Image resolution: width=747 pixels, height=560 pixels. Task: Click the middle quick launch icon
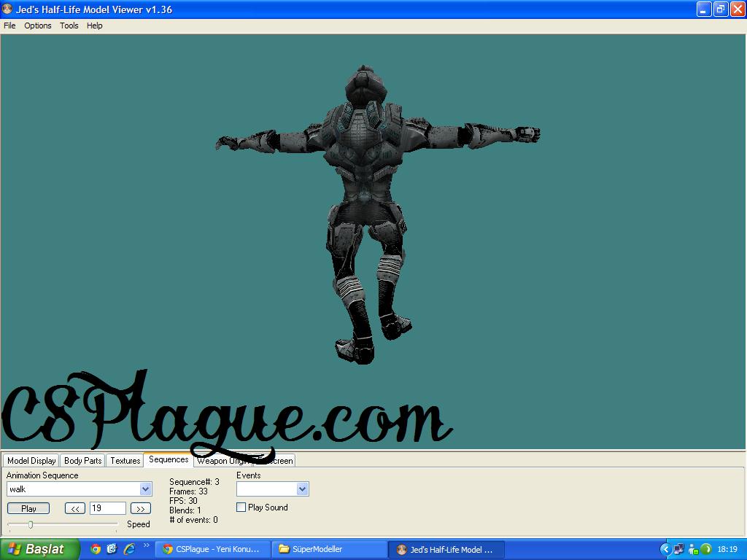click(112, 549)
